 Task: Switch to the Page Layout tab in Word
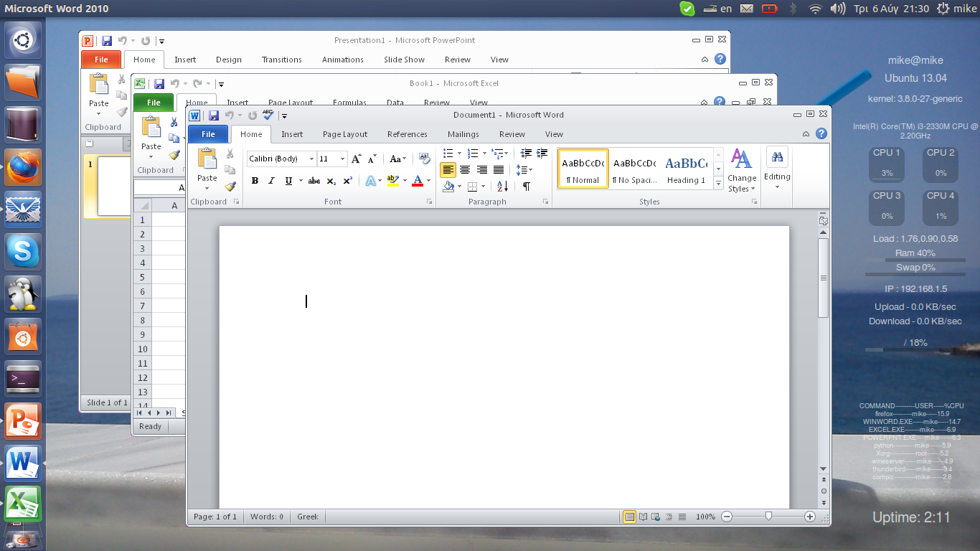coord(345,134)
